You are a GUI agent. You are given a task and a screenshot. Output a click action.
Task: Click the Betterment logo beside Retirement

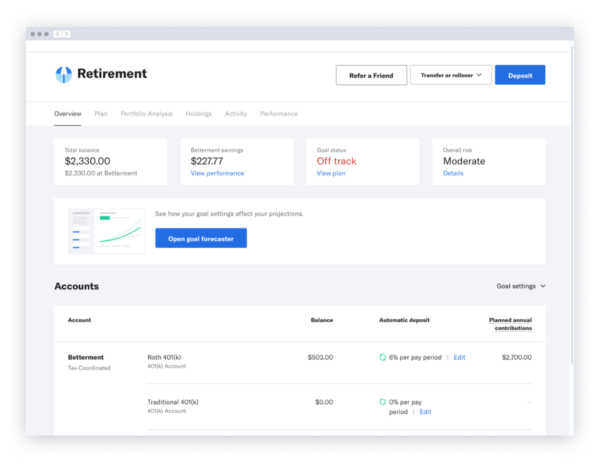(x=64, y=74)
